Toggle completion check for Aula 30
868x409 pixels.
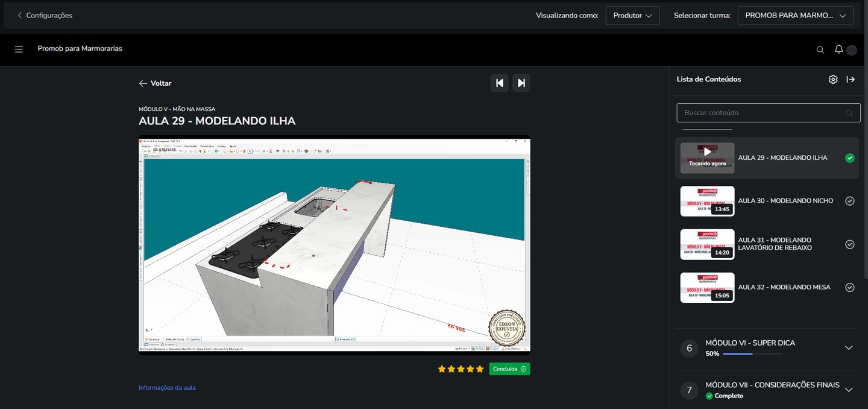click(850, 201)
